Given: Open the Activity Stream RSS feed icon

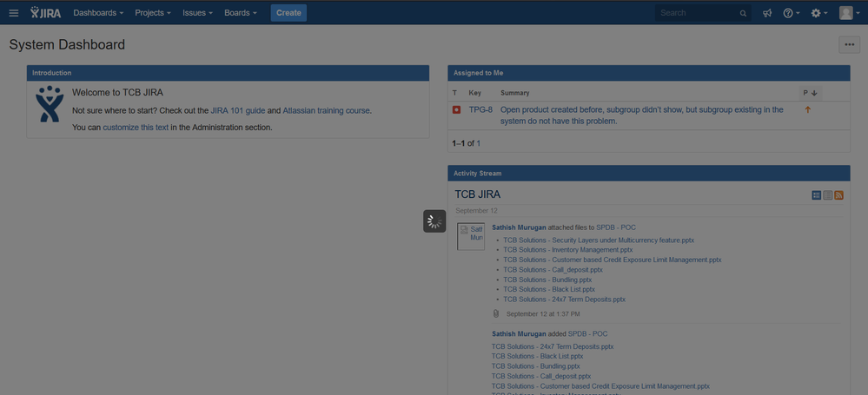Looking at the screenshot, I should coord(838,195).
